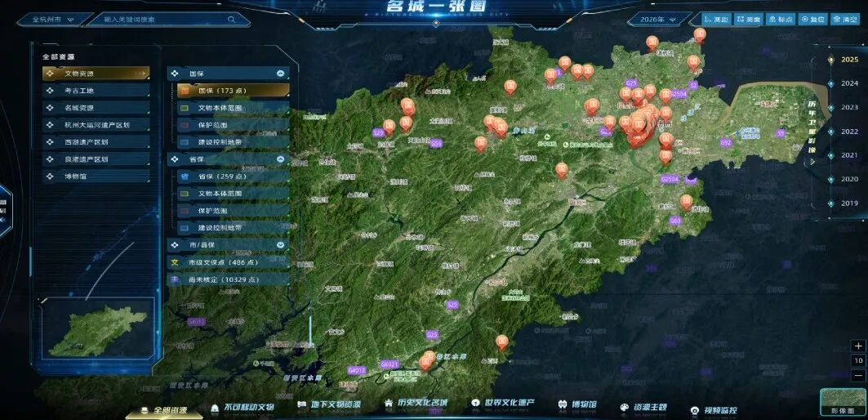Click the magnifier icon in the search box
Viewport: 868px width, 420px height.
click(x=231, y=20)
